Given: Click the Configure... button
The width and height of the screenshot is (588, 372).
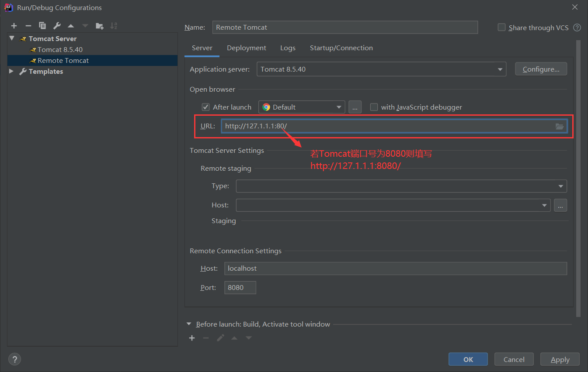Looking at the screenshot, I should pos(541,69).
